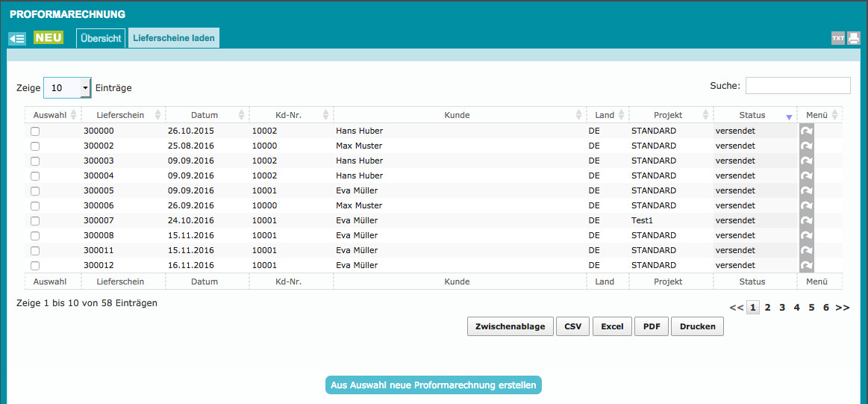
Task: Go to page 3 in pagination
Action: (782, 307)
